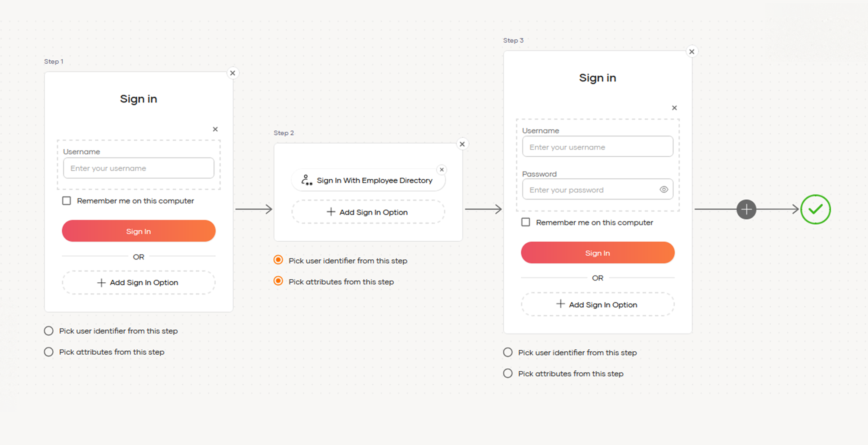Select Pick attributes from this step under Step 3
The width and height of the screenshot is (868, 445).
click(508, 374)
